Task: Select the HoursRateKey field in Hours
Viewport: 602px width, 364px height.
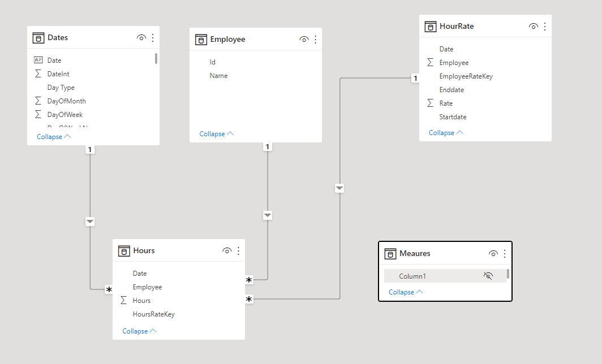Action: (x=153, y=314)
